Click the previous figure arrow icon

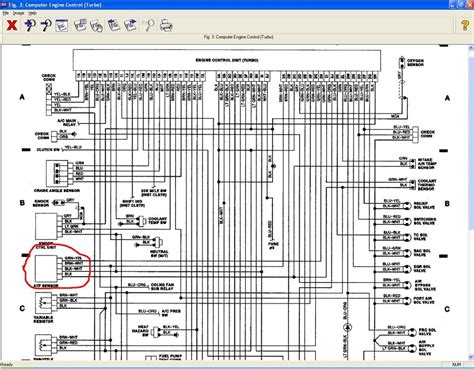click(114, 25)
